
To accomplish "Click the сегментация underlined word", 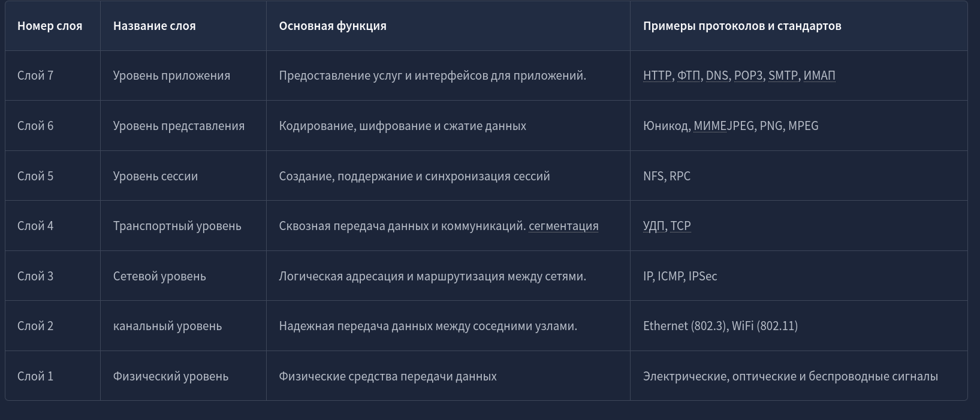I will (x=563, y=226).
